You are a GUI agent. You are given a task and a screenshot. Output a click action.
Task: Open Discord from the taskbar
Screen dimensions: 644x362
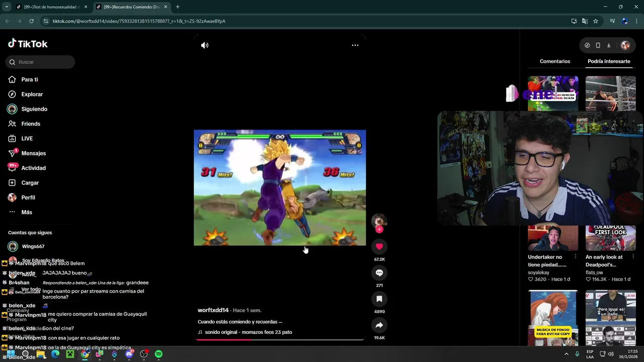pyautogui.click(x=129, y=354)
